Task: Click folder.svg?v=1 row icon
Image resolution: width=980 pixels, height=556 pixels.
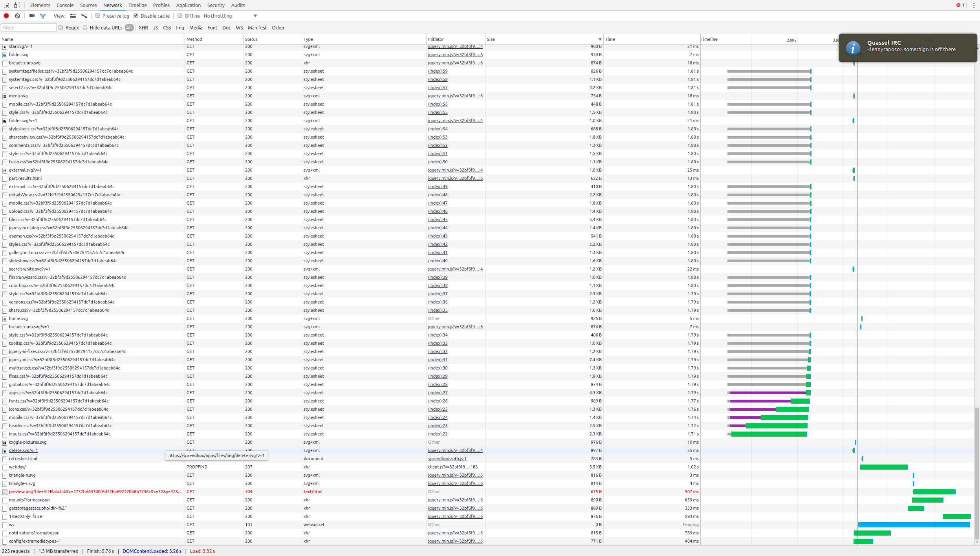Action: pyautogui.click(x=5, y=121)
